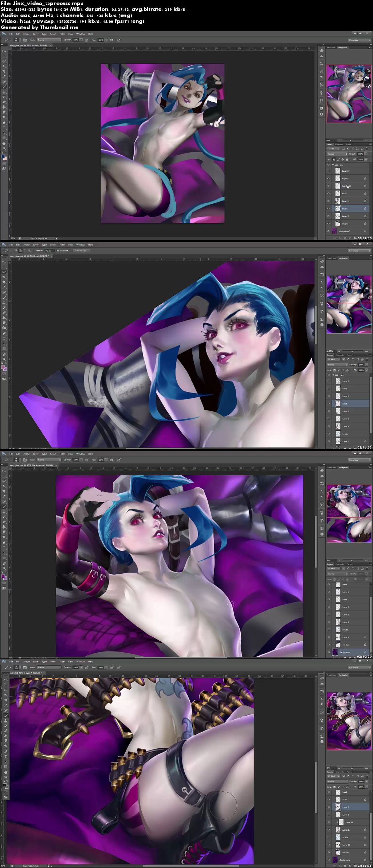Select Eraser tool in first frame toolbar
This screenshot has height=868, width=373.
click(4, 102)
